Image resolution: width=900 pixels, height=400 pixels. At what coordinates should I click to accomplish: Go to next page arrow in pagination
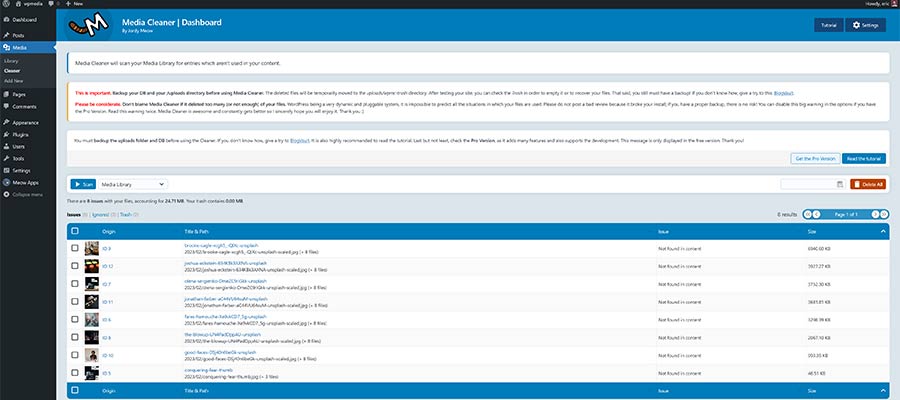(873, 214)
